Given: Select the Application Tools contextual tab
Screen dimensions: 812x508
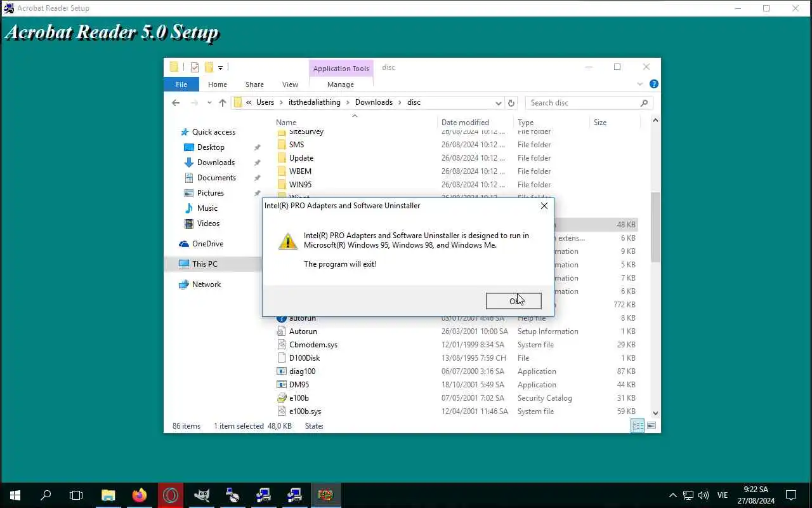Looking at the screenshot, I should coord(341,69).
